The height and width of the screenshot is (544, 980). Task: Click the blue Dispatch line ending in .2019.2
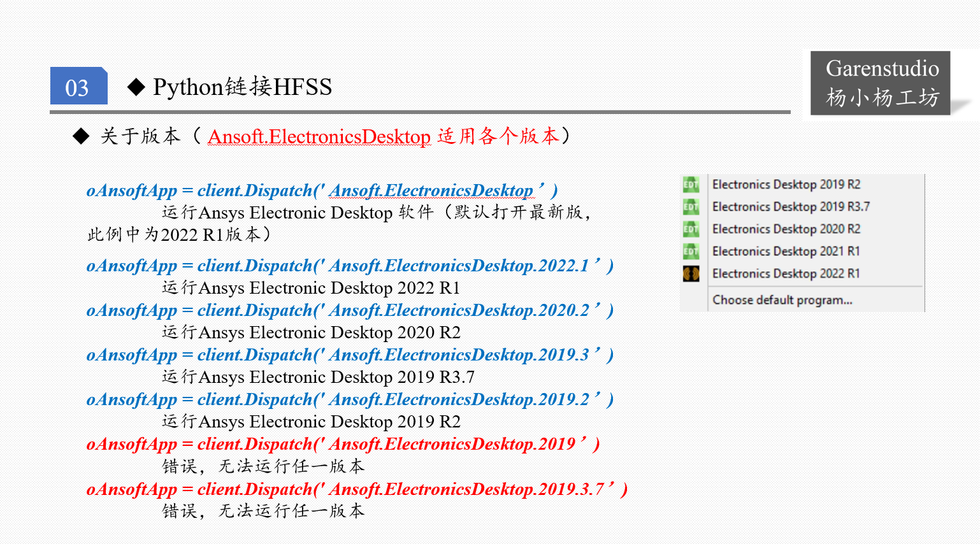(x=350, y=399)
